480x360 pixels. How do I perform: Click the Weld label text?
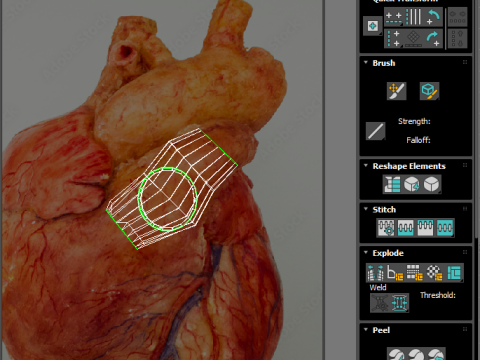click(378, 287)
